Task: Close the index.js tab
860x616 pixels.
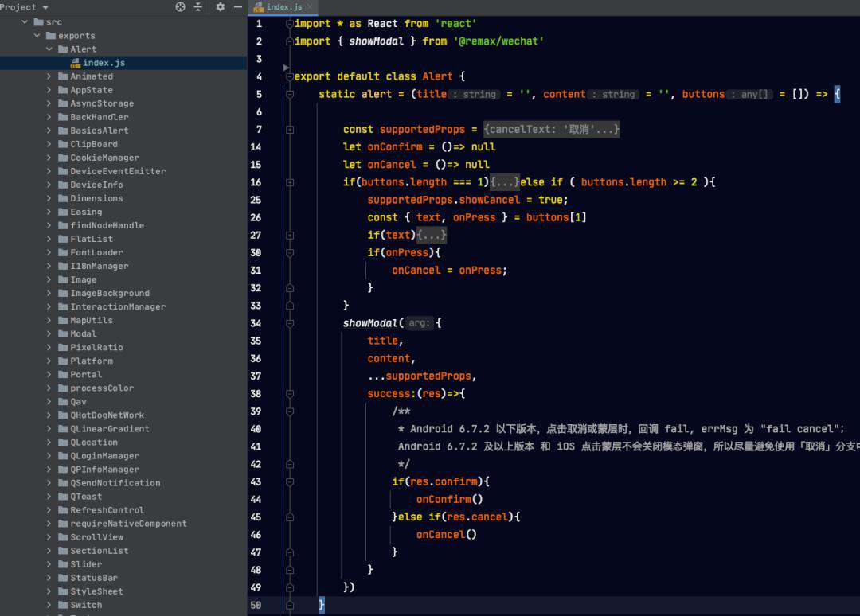Action: click(x=310, y=7)
